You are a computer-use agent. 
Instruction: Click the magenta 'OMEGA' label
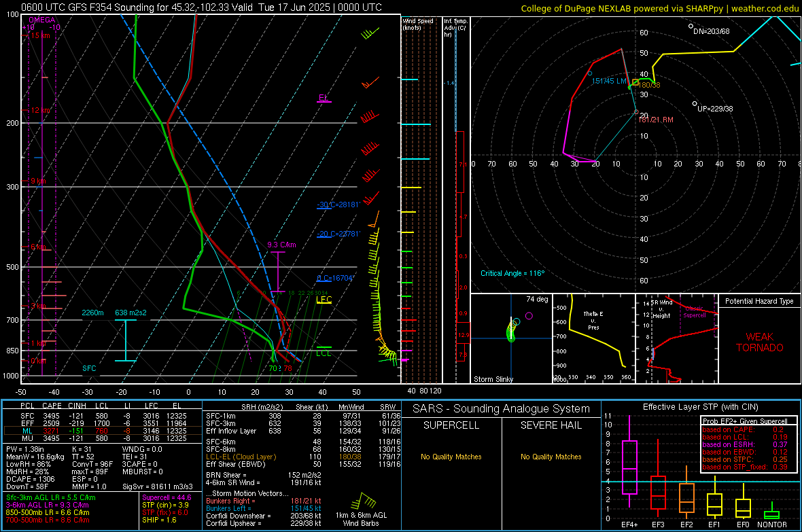click(41, 20)
